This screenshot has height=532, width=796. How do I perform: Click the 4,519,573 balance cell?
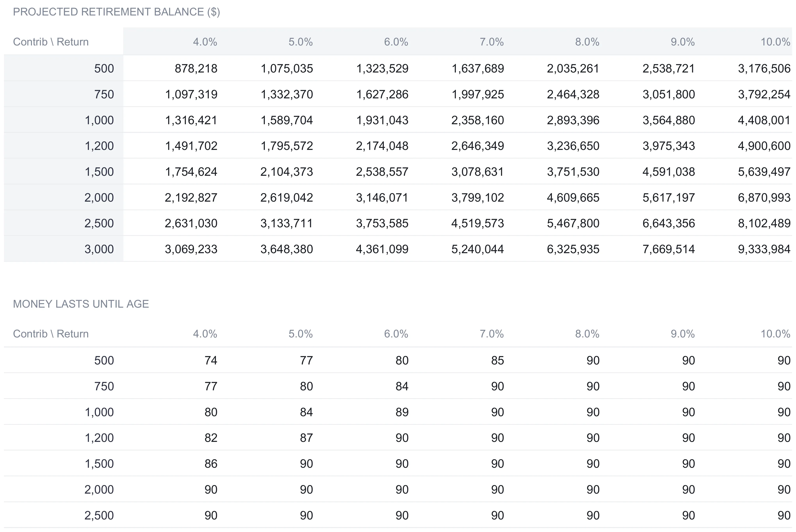pos(477,223)
